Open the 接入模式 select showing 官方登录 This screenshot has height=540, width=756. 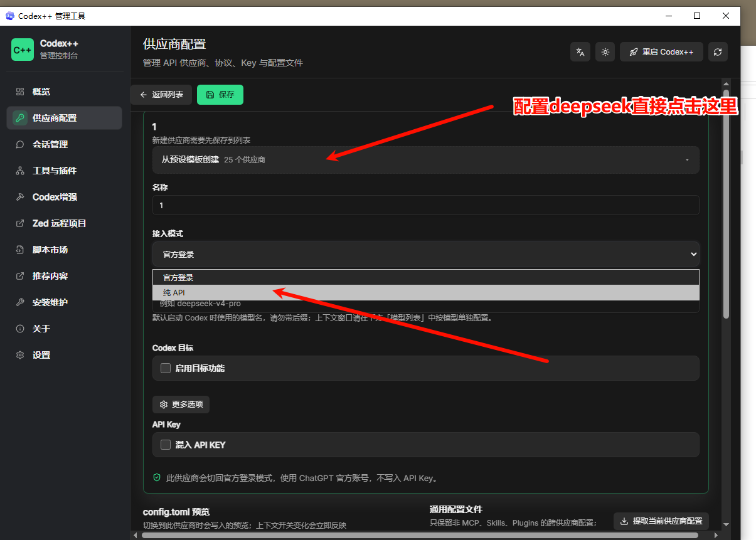pos(425,254)
